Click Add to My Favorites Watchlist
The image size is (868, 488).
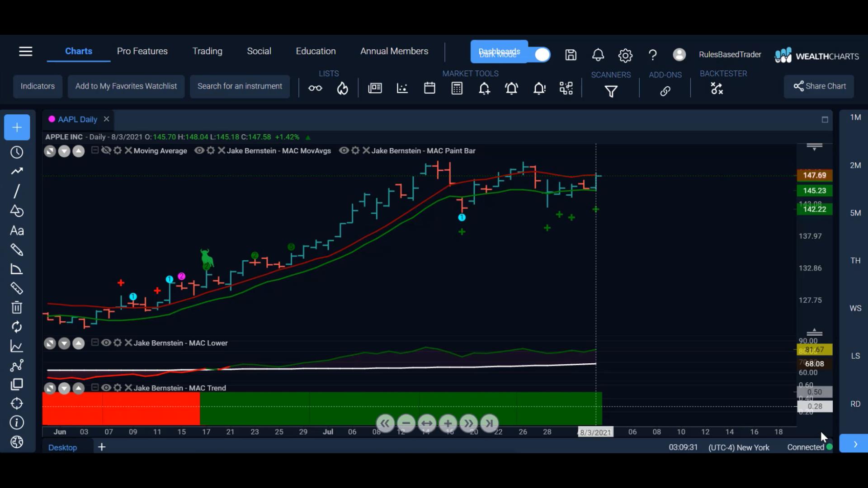tap(126, 86)
